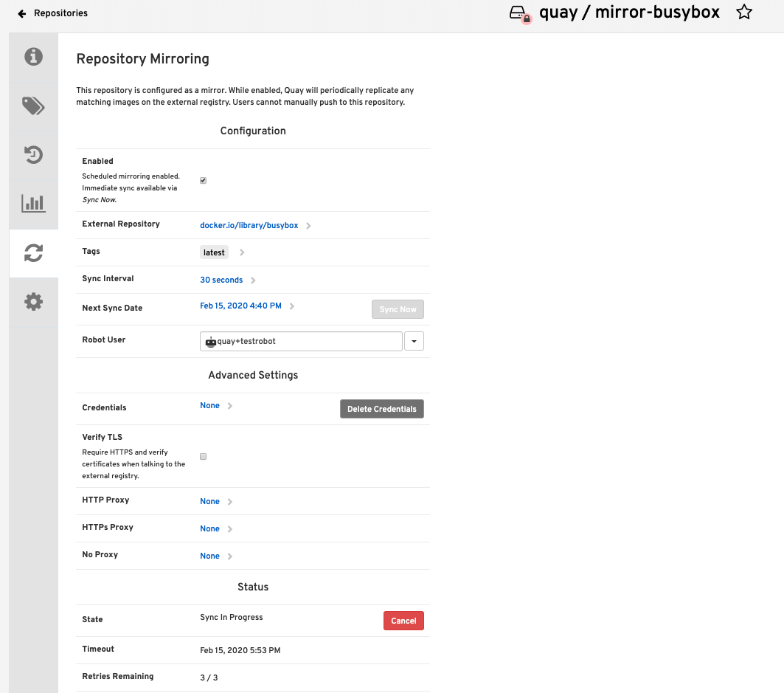
Task: Click the Repository Mirroring heading
Action: [x=142, y=58]
